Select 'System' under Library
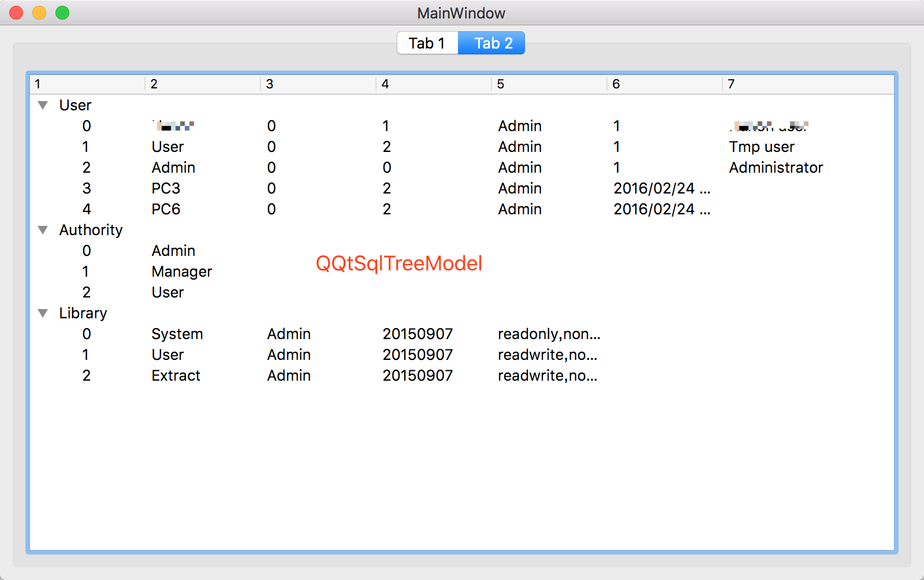 (177, 334)
